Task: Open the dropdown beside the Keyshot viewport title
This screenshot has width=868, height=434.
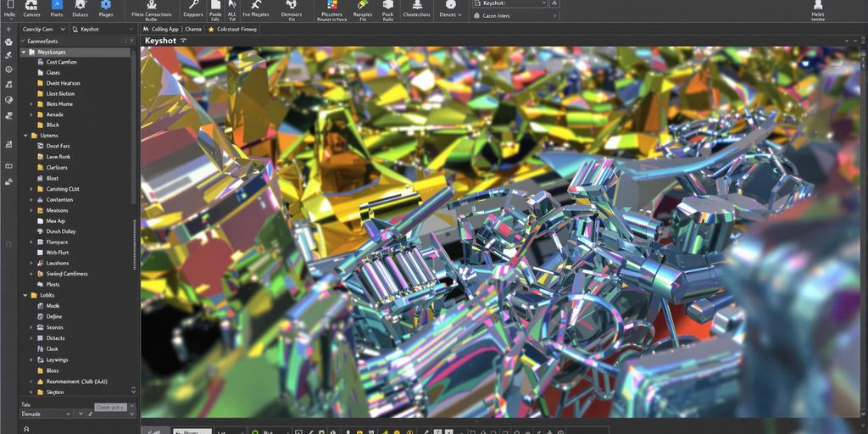Action: click(183, 41)
